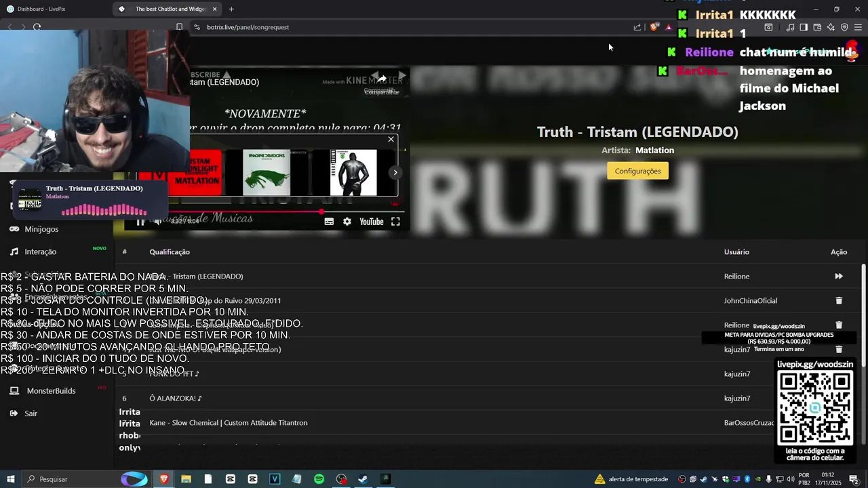Viewport: 868px width, 488px height.
Task: Skip the current Truth - Tristam song
Action: 839,276
